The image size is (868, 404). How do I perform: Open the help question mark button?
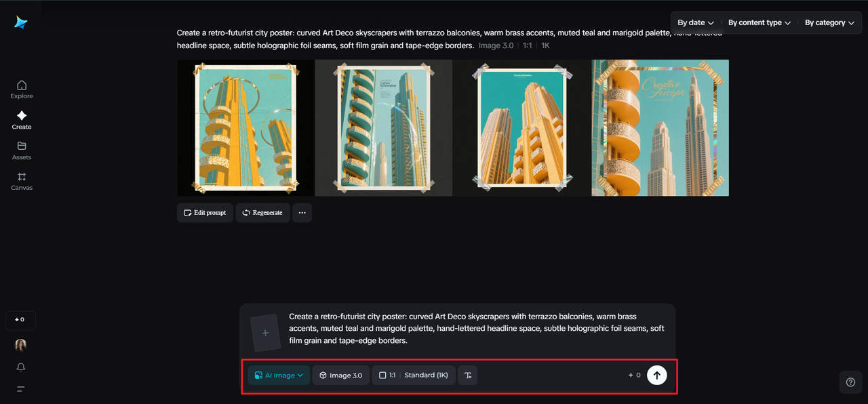pos(850,382)
